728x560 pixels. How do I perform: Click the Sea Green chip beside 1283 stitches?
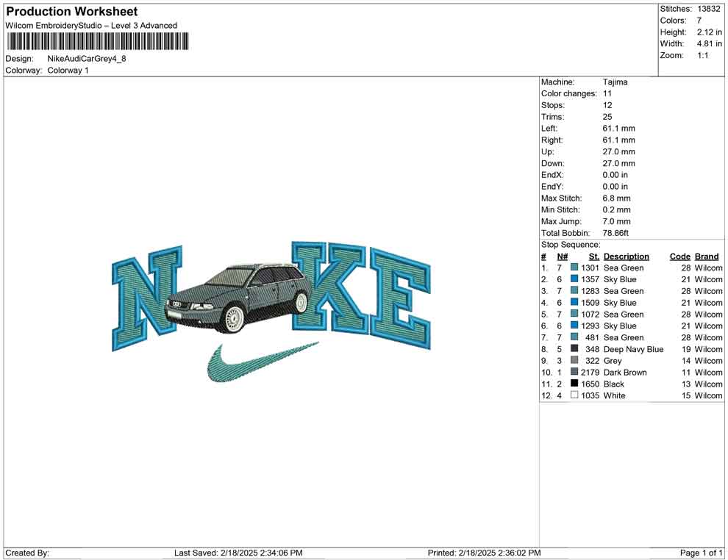point(574,291)
